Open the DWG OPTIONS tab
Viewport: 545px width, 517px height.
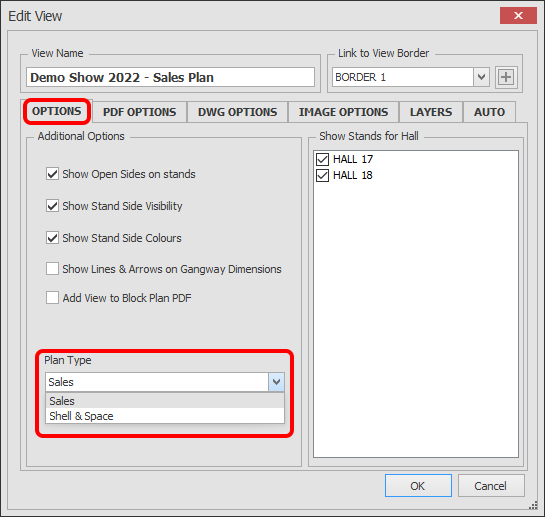click(237, 112)
